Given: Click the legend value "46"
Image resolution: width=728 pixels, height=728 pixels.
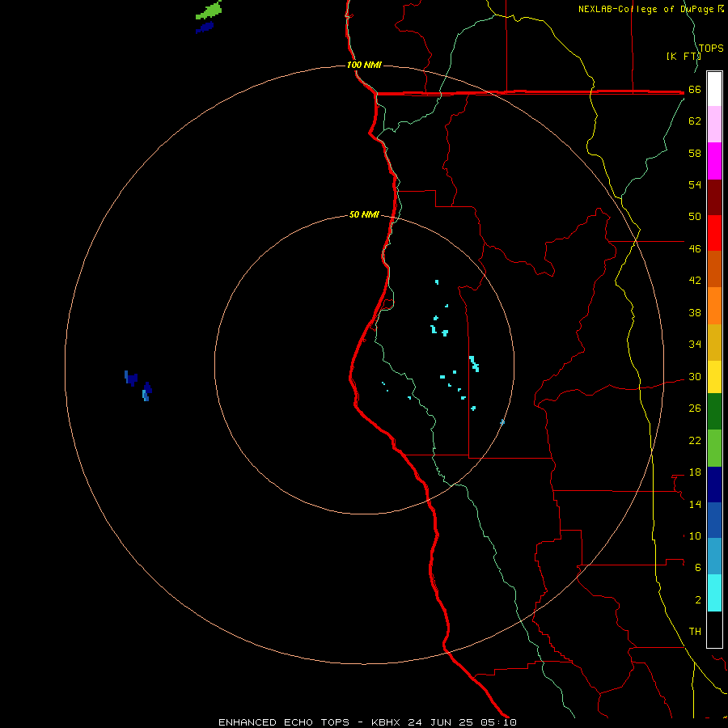Looking at the screenshot, I should [x=695, y=249].
